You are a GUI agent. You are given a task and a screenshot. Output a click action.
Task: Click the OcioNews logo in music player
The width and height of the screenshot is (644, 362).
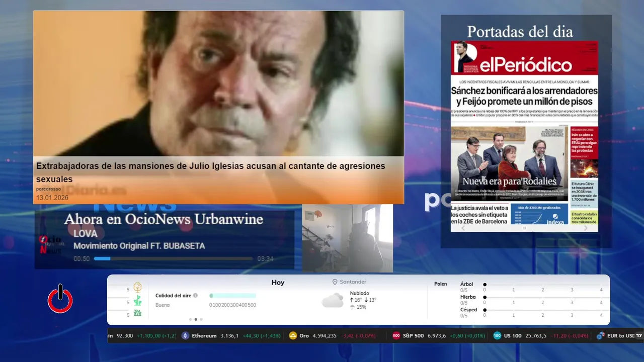(x=50, y=245)
